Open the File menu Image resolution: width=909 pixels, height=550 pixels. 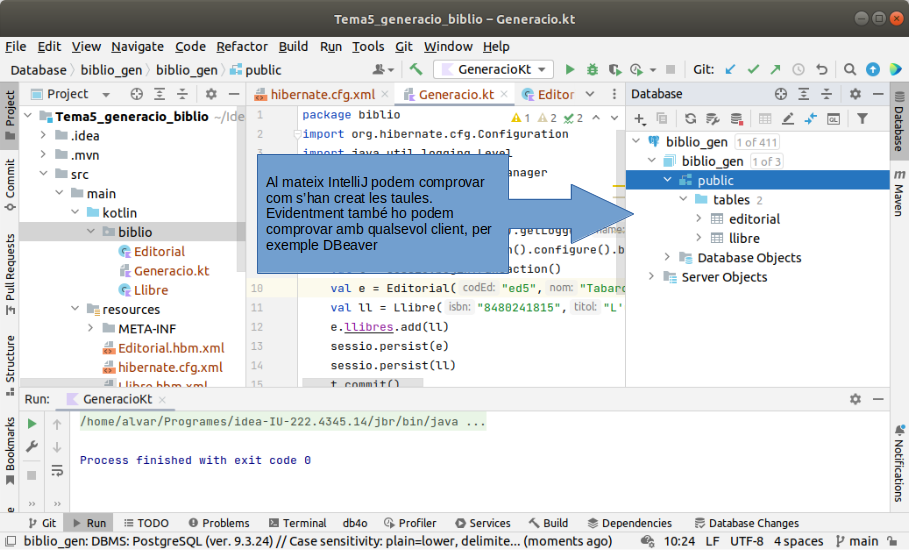(16, 46)
